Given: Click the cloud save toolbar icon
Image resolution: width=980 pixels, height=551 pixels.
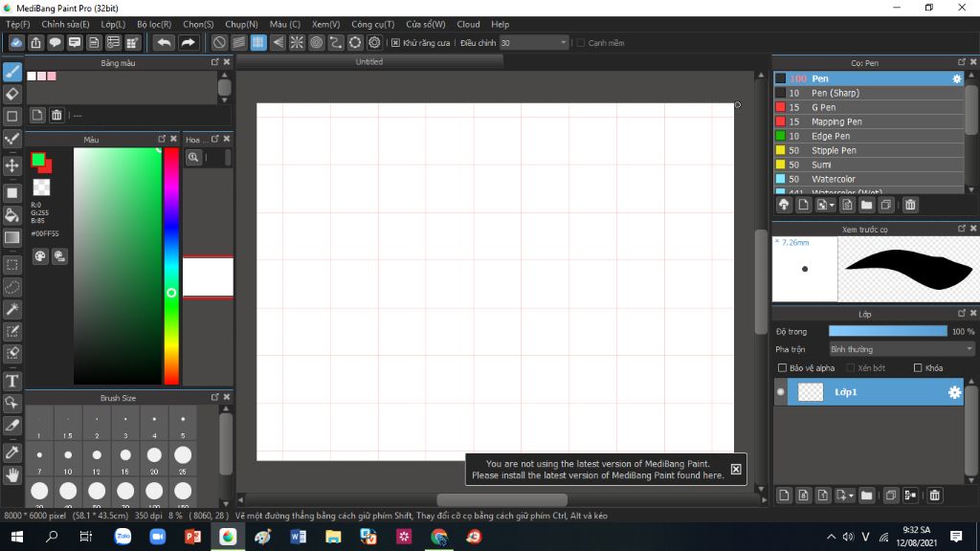Looking at the screenshot, I should [x=16, y=42].
